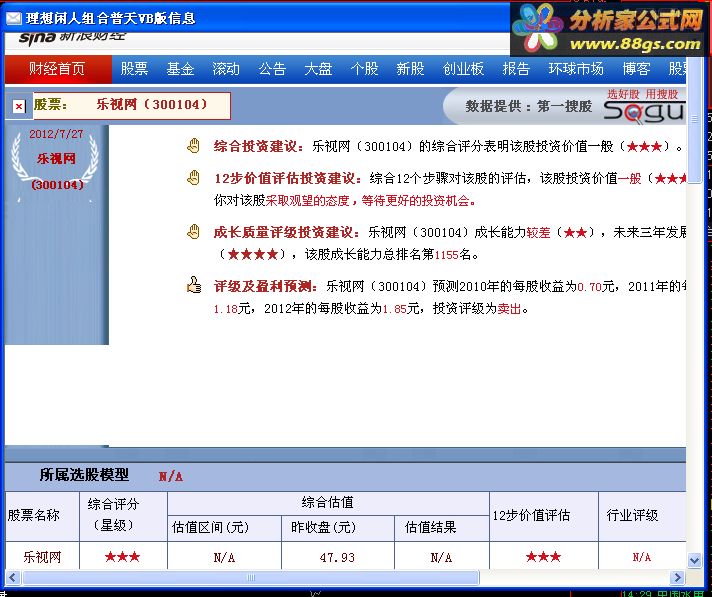Click the 乐视网 cell in table row
The width and height of the screenshot is (712, 597).
coord(42,557)
